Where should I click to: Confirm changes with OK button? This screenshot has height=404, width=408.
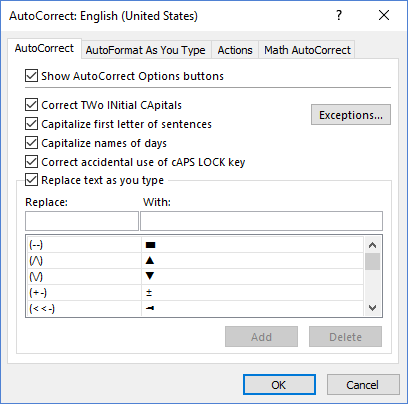pos(279,385)
